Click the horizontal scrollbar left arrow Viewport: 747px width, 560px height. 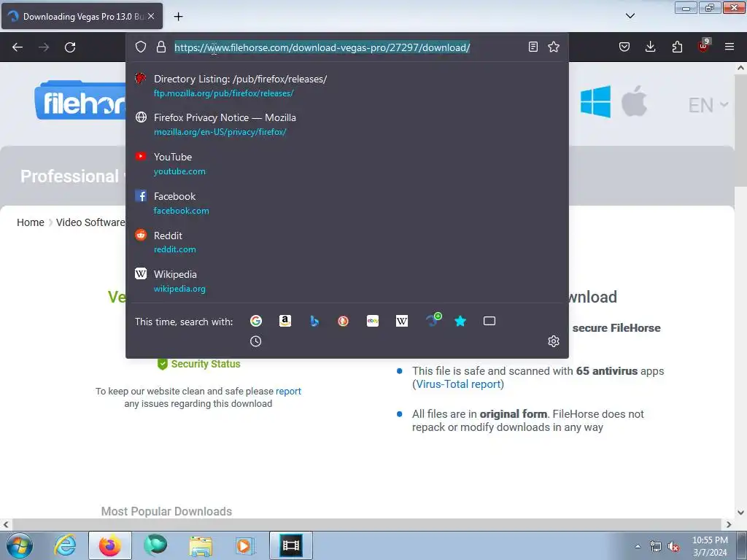click(6, 524)
